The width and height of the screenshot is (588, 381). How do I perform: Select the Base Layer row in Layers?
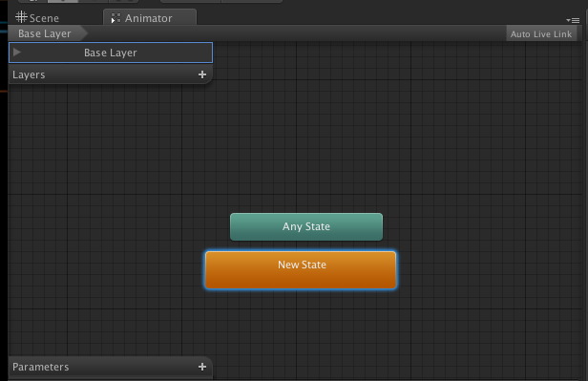[x=111, y=53]
